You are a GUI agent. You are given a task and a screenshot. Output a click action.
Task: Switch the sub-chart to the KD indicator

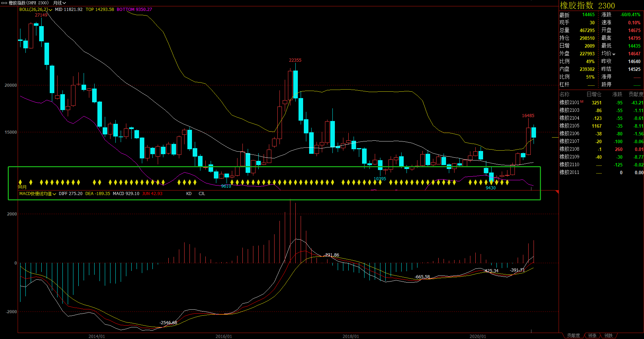click(189, 194)
